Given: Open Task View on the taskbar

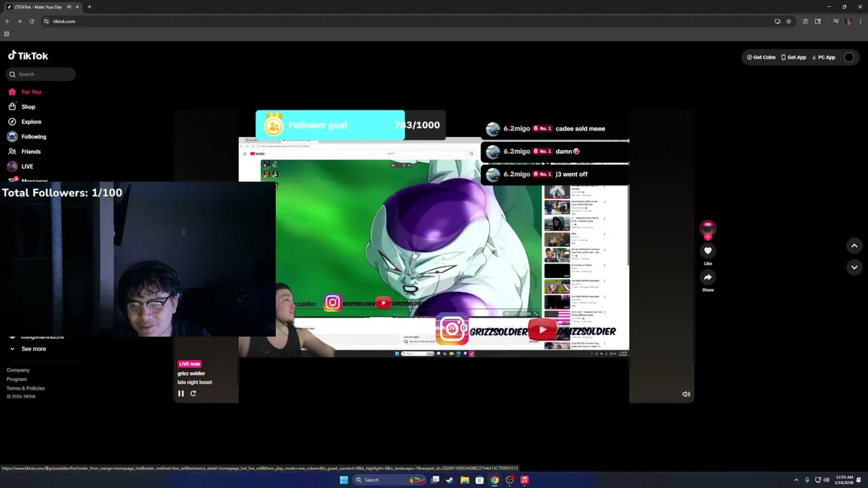Looking at the screenshot, I should pos(435,480).
